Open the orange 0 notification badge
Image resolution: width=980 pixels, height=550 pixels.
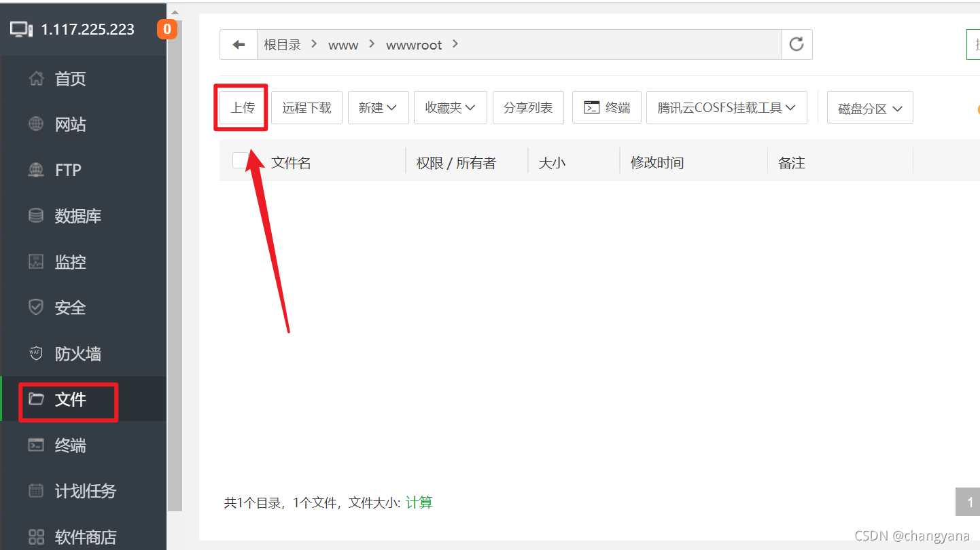click(167, 29)
